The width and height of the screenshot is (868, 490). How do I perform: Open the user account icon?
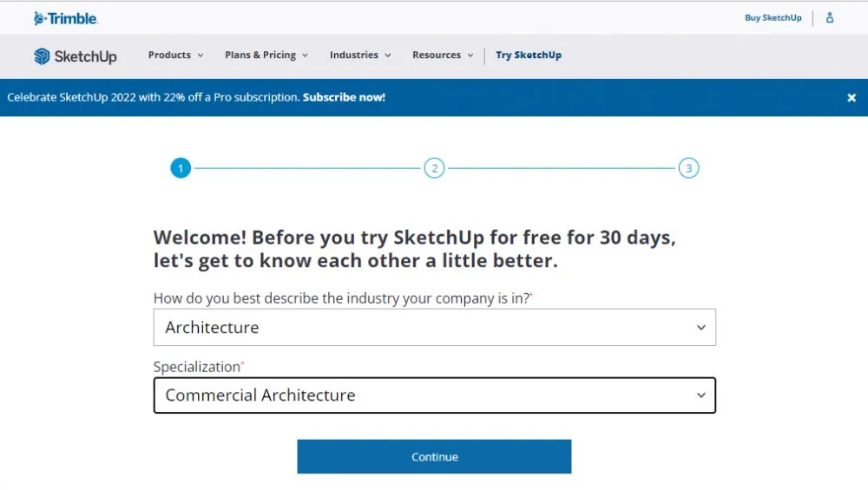[x=830, y=18]
